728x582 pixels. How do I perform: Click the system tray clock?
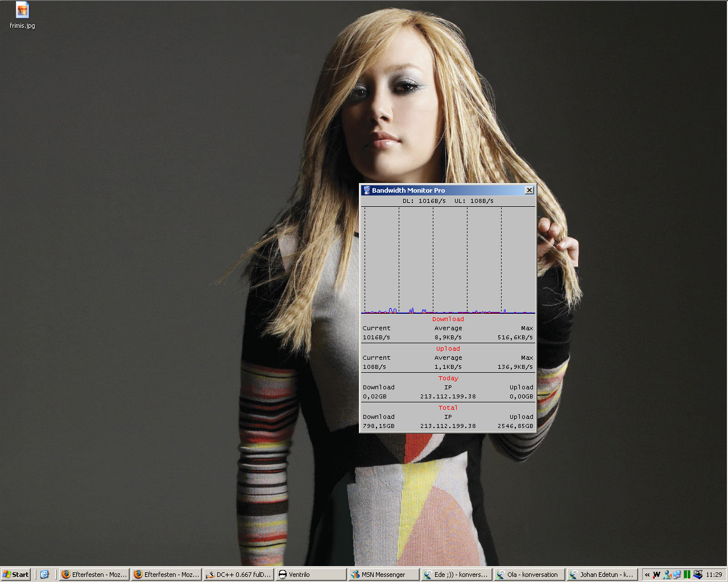[714, 575]
